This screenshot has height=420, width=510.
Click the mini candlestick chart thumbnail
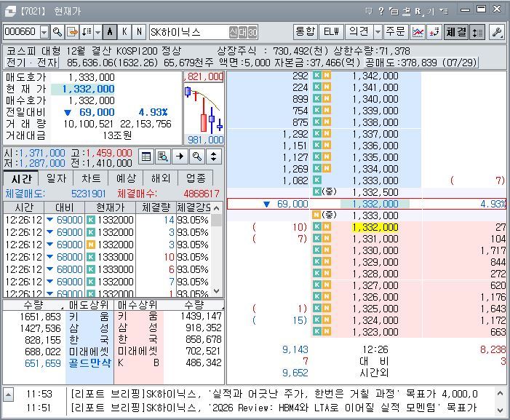pos(204,108)
